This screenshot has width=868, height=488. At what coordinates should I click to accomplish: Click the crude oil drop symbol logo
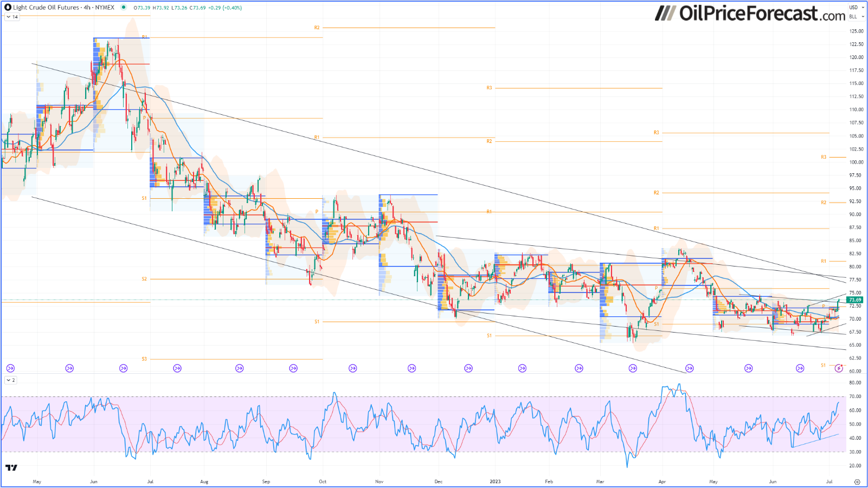tap(8, 8)
